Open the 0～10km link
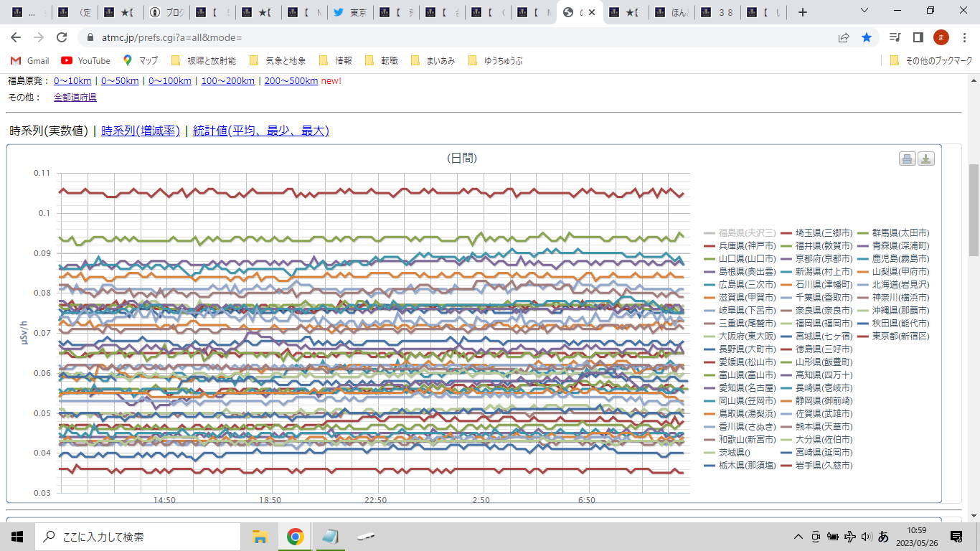The height and width of the screenshot is (551, 980). coord(72,80)
